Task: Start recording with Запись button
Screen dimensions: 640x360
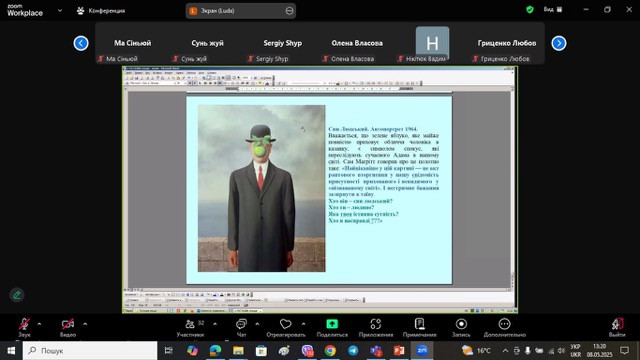Action: click(461, 327)
